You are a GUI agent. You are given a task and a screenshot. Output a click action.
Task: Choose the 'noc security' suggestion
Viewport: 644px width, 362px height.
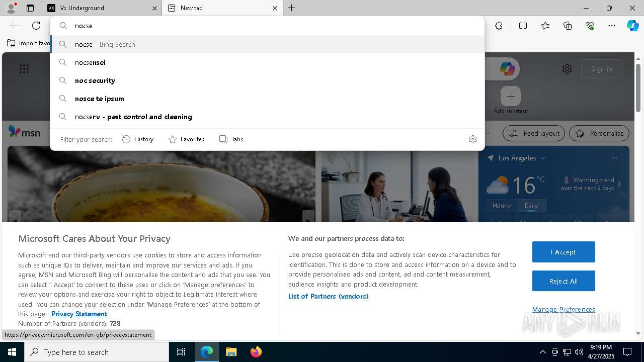267,80
